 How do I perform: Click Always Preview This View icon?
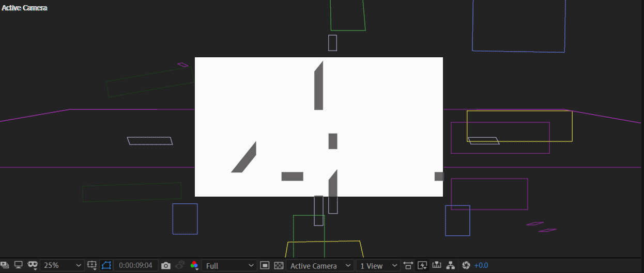(x=4, y=265)
